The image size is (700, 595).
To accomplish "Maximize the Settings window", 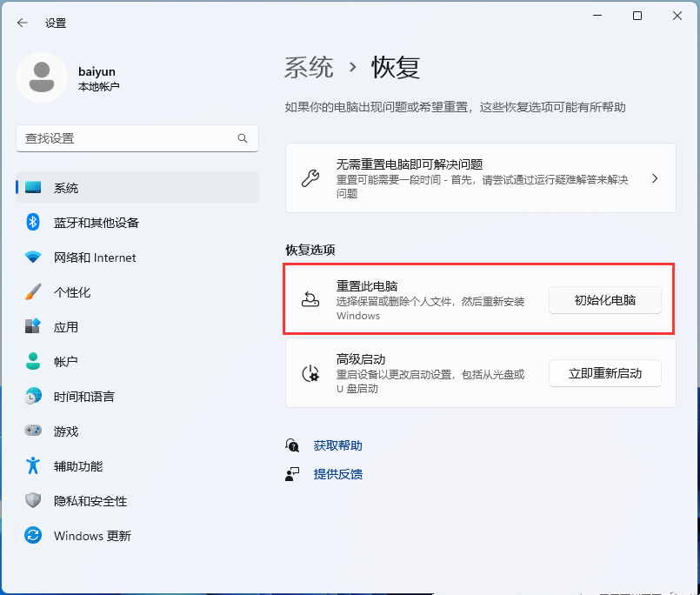I will [x=637, y=16].
